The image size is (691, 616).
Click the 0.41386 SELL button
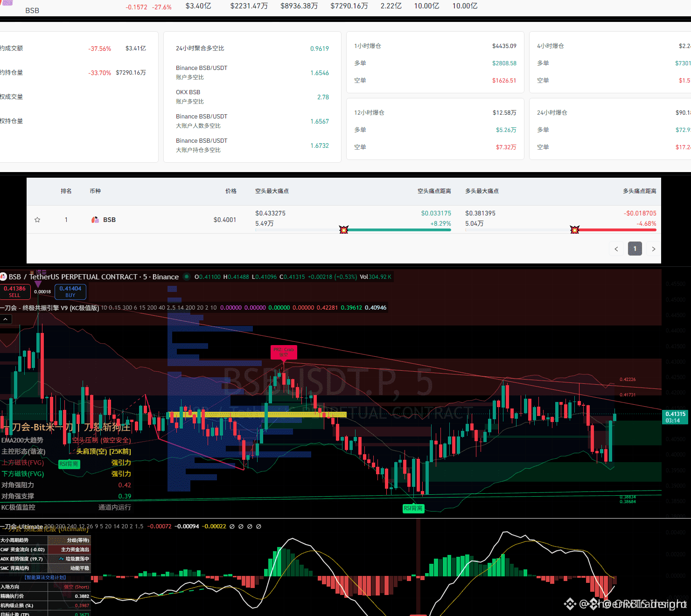coord(15,291)
